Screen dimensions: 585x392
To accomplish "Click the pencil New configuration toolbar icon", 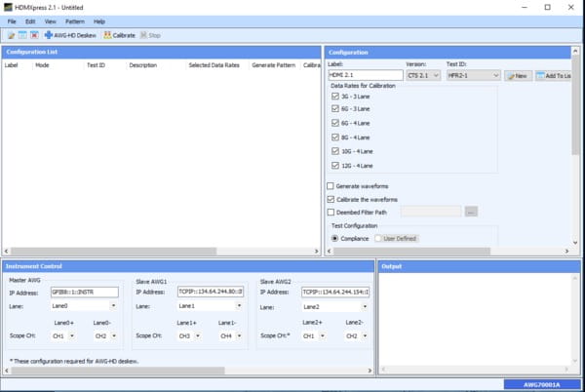I will coord(11,35).
